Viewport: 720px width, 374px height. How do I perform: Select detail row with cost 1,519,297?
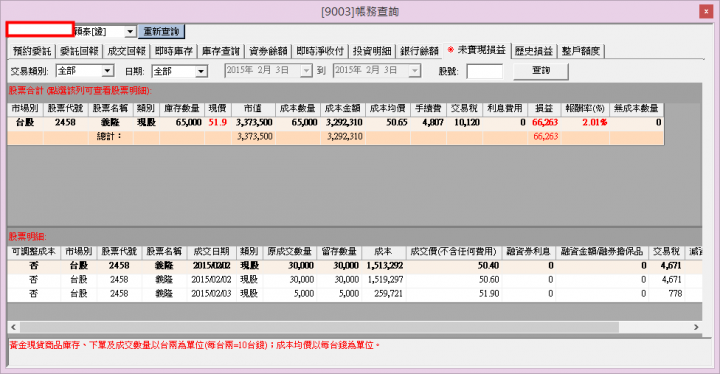point(354,279)
